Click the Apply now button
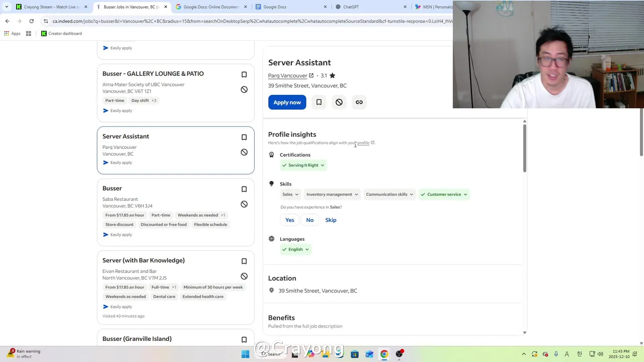 point(287,102)
